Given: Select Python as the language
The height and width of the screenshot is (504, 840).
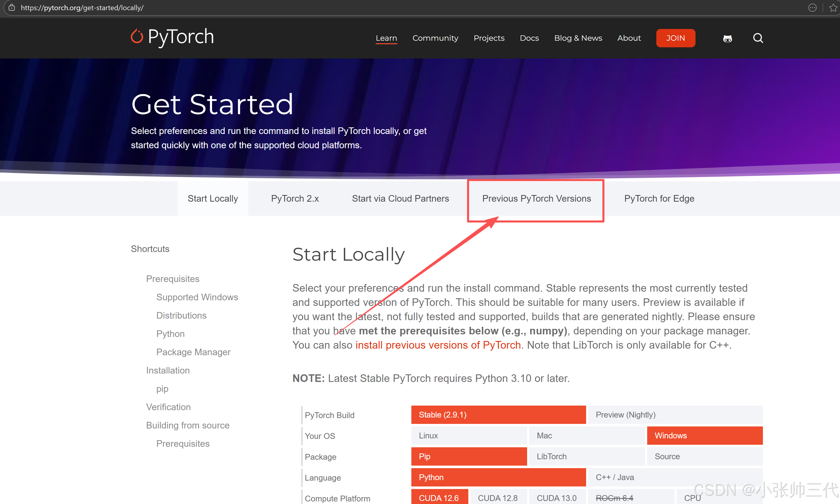Looking at the screenshot, I should [498, 478].
